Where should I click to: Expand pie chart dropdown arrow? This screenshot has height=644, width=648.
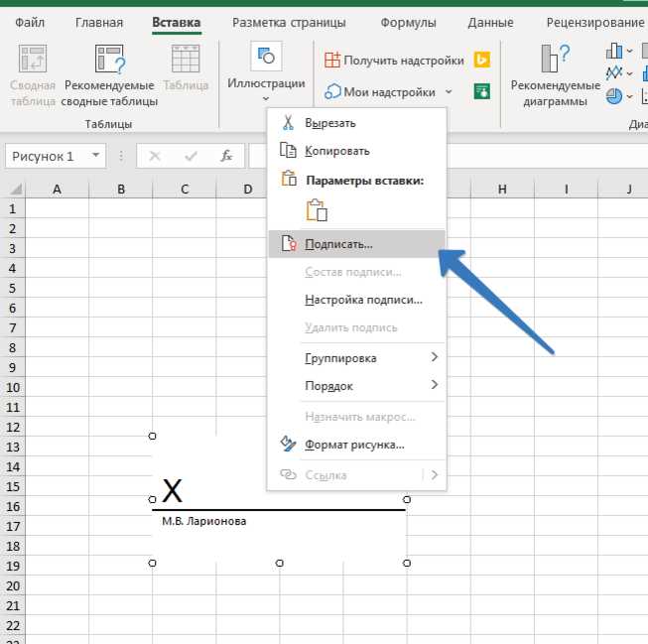pos(629,96)
